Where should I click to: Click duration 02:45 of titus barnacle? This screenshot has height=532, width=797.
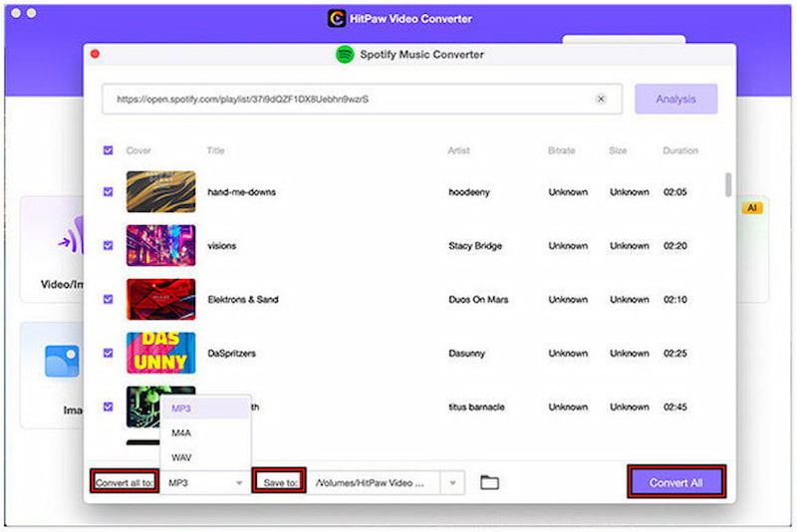[675, 407]
